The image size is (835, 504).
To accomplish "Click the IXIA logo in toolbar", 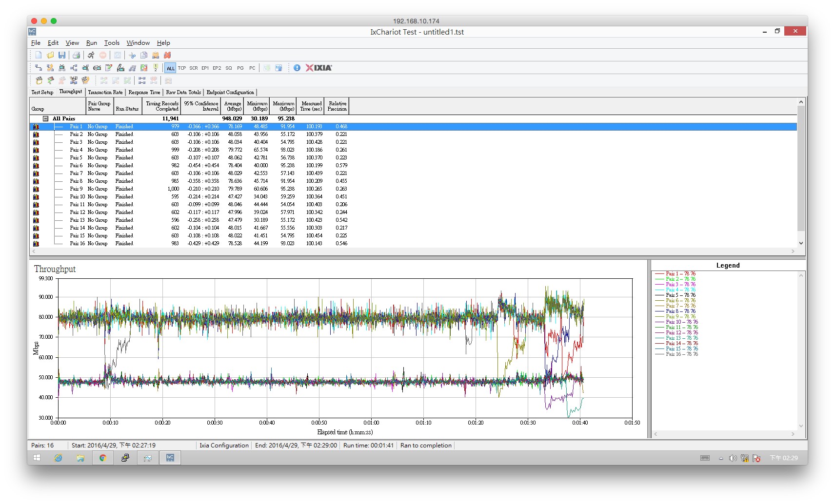I will tap(318, 68).
